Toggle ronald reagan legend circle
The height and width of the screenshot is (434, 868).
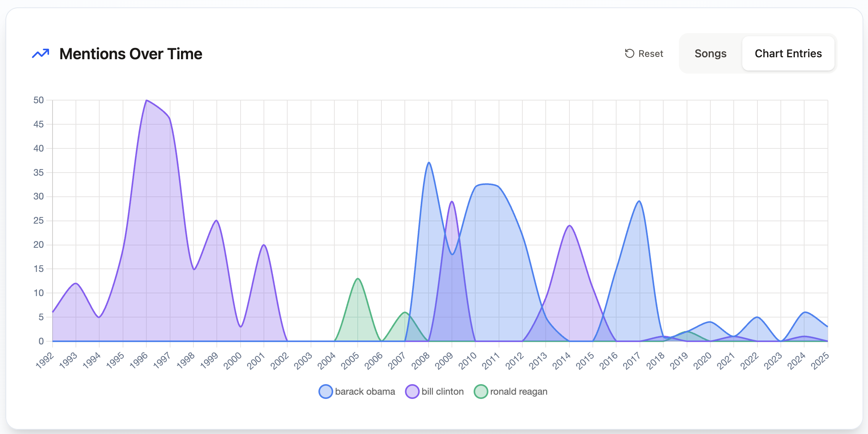(x=481, y=392)
